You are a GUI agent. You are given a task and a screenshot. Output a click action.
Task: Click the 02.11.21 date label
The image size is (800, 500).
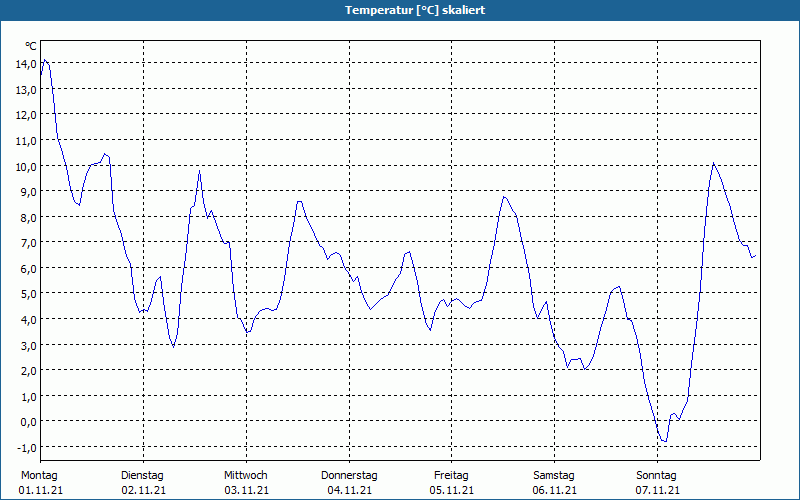tap(144, 490)
